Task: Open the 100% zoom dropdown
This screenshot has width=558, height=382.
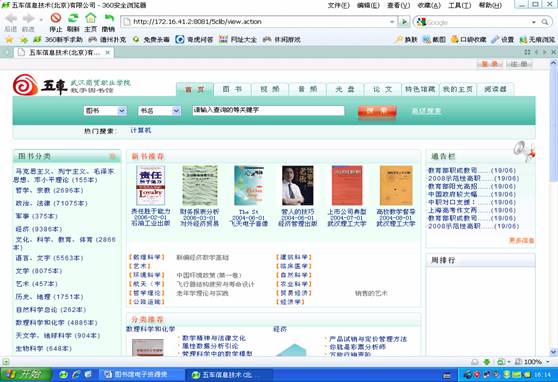Action: pyautogui.click(x=548, y=362)
